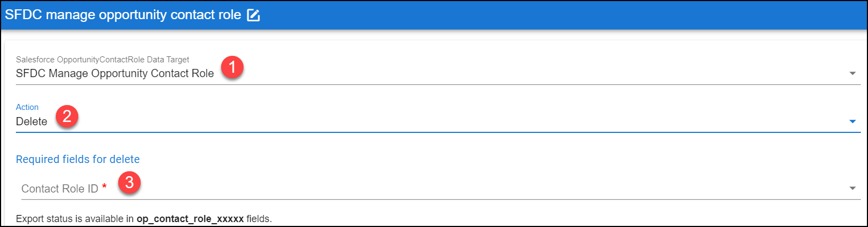Click the Export status is available text
Image resolution: width=868 pixels, height=227 pixels.
(75, 219)
